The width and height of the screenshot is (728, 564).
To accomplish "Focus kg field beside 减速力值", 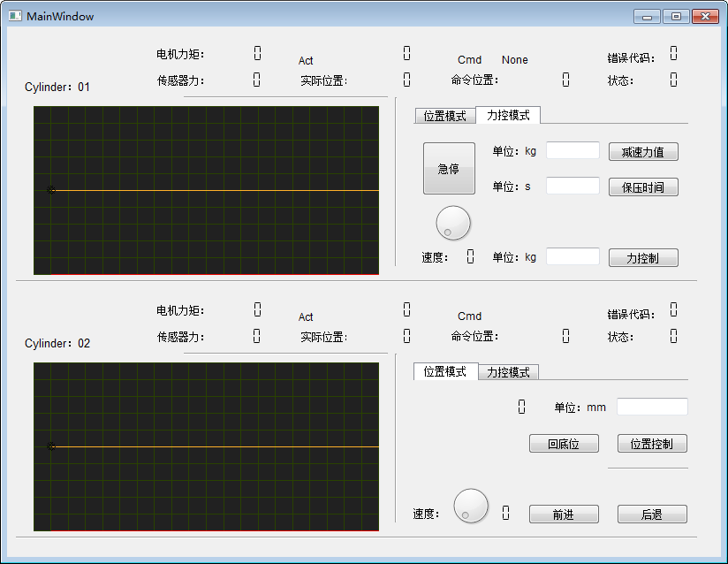I will (x=573, y=150).
